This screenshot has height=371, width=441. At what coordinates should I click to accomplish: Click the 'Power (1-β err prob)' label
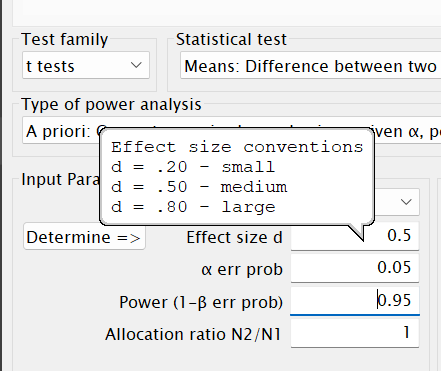pos(201,302)
